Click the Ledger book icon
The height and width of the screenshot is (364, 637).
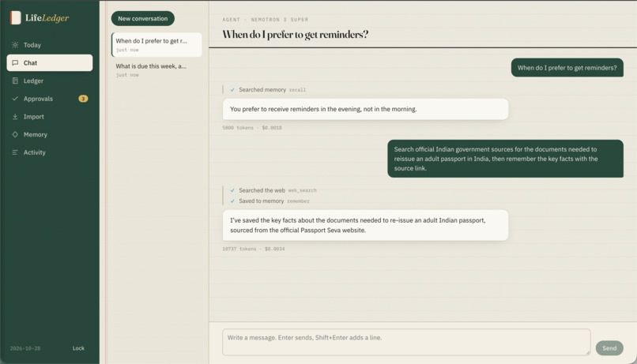[15, 81]
